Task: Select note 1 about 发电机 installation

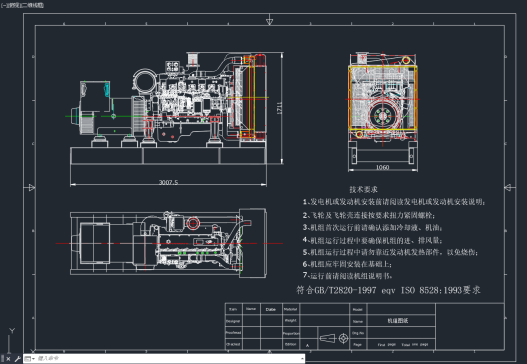Action: 394,202
